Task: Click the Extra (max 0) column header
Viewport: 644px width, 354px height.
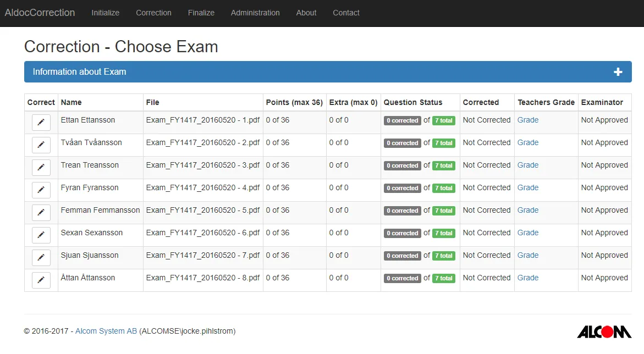Action: [353, 103]
